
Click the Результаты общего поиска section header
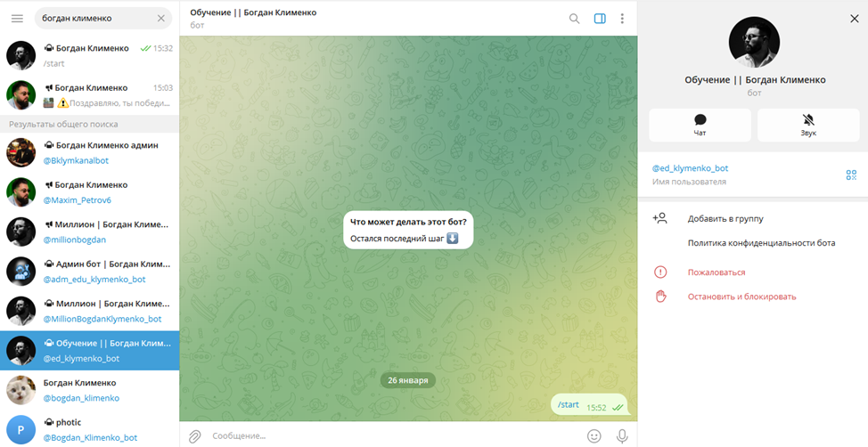90,124
